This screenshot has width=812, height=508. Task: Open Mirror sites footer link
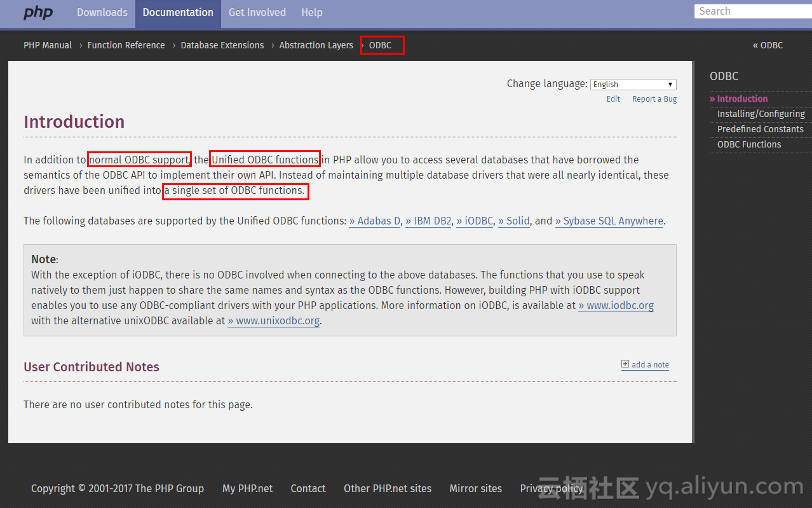coord(475,489)
